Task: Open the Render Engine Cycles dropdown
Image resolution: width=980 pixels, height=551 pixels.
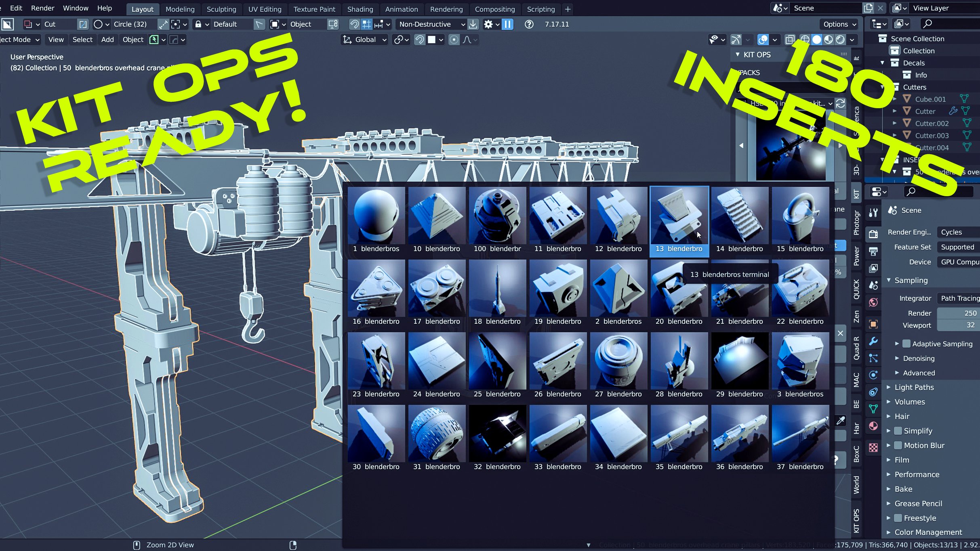Action: [x=958, y=232]
